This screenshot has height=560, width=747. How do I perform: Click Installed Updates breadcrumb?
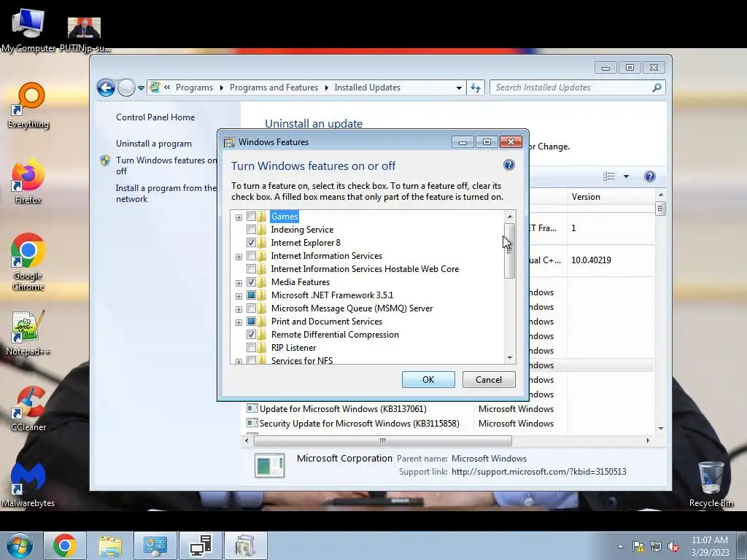click(x=368, y=87)
